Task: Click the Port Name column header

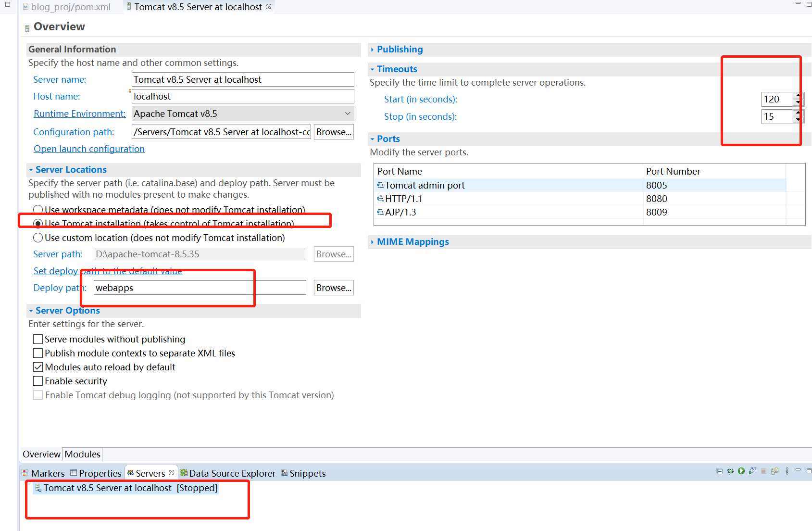Action: coord(508,171)
